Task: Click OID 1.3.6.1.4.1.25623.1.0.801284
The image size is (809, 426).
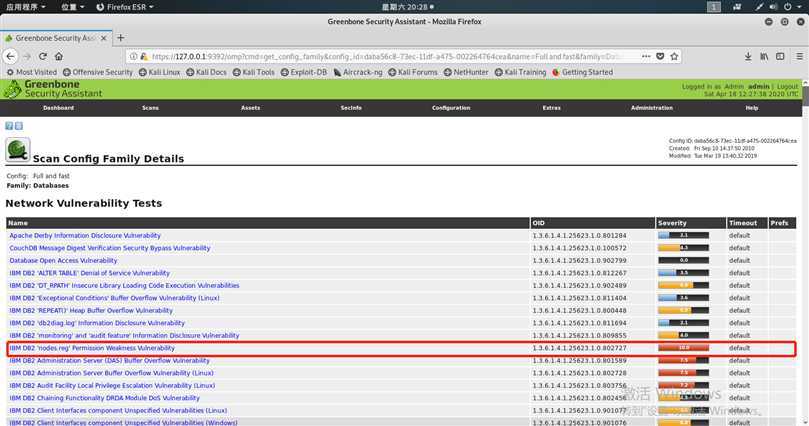Action: (579, 235)
